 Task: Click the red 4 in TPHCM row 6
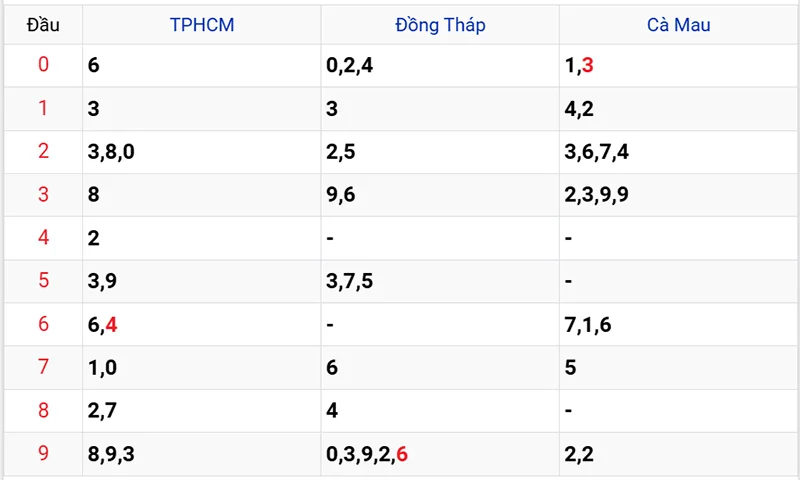(111, 324)
